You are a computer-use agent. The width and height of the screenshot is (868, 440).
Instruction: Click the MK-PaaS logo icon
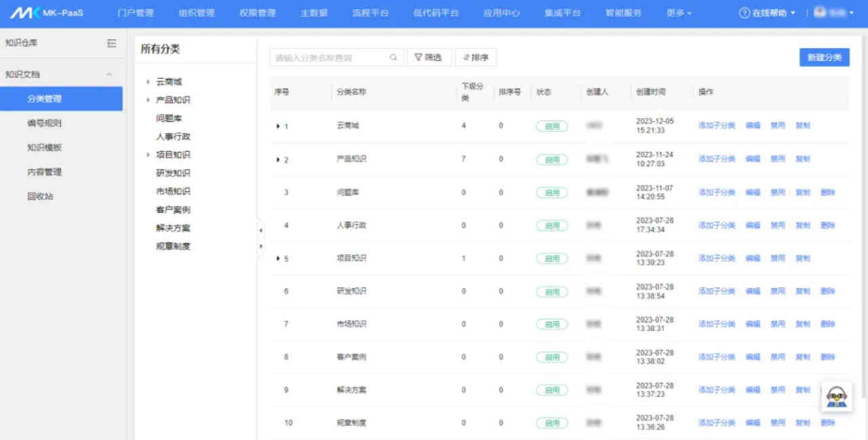tap(24, 13)
